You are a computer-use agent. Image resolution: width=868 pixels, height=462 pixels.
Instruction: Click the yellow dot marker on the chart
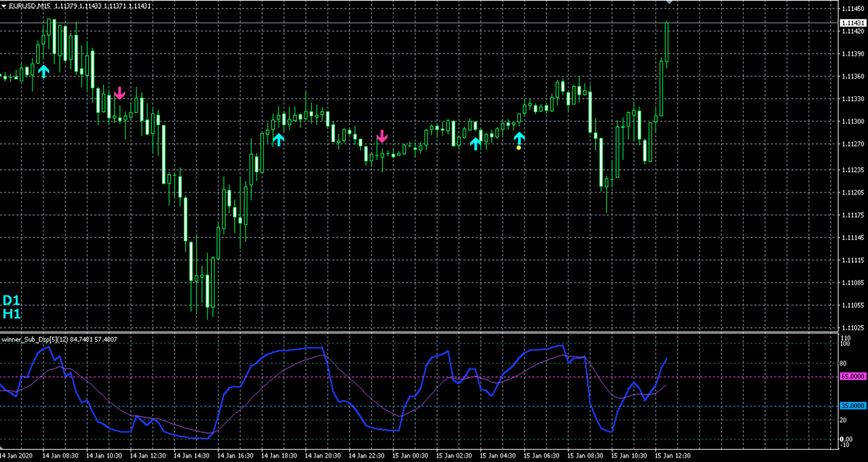(519, 147)
